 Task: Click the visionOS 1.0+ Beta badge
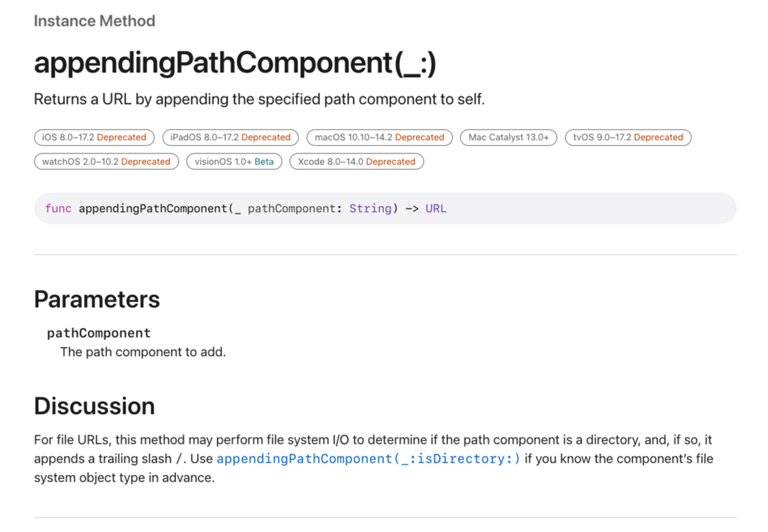coord(234,162)
